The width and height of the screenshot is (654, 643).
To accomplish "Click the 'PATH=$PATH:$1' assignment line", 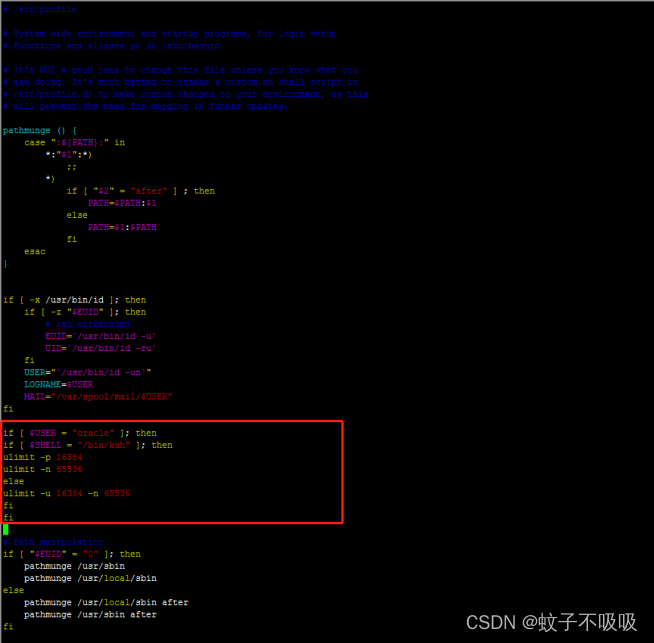I will (122, 203).
